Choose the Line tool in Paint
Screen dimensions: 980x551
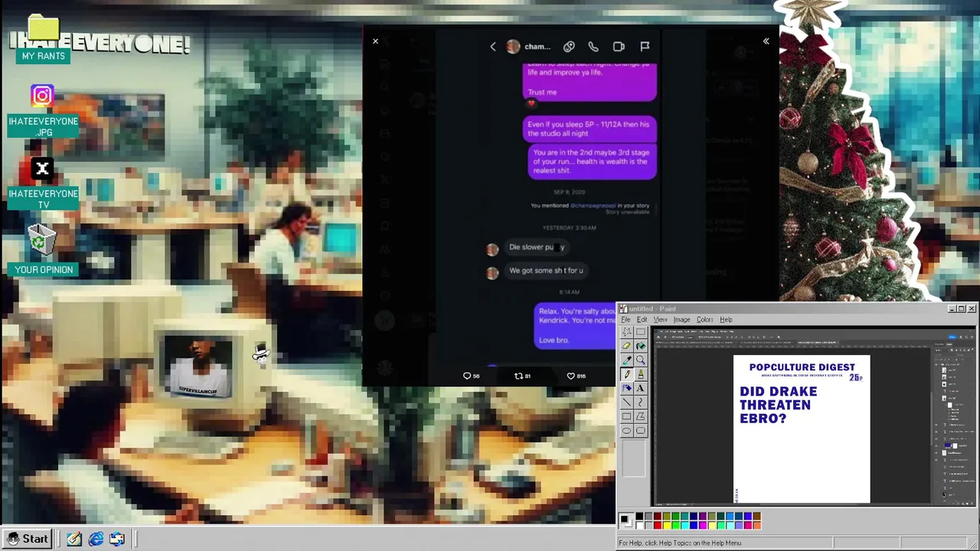click(626, 402)
